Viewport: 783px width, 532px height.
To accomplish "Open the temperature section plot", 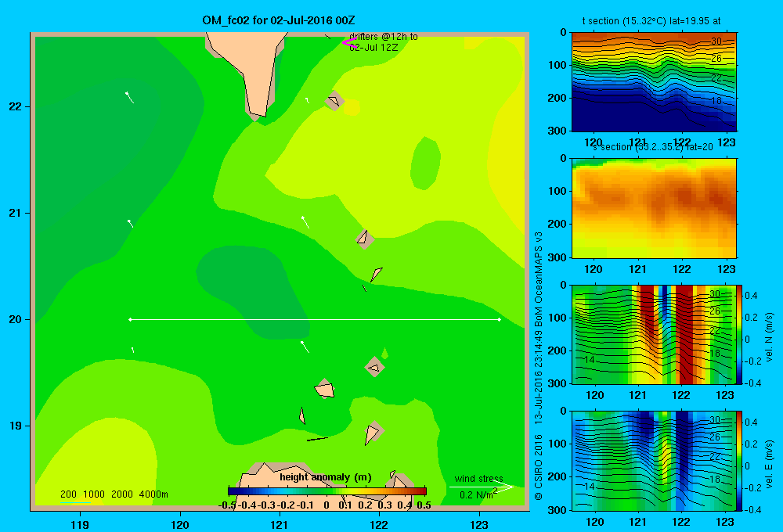I will coord(654,82).
